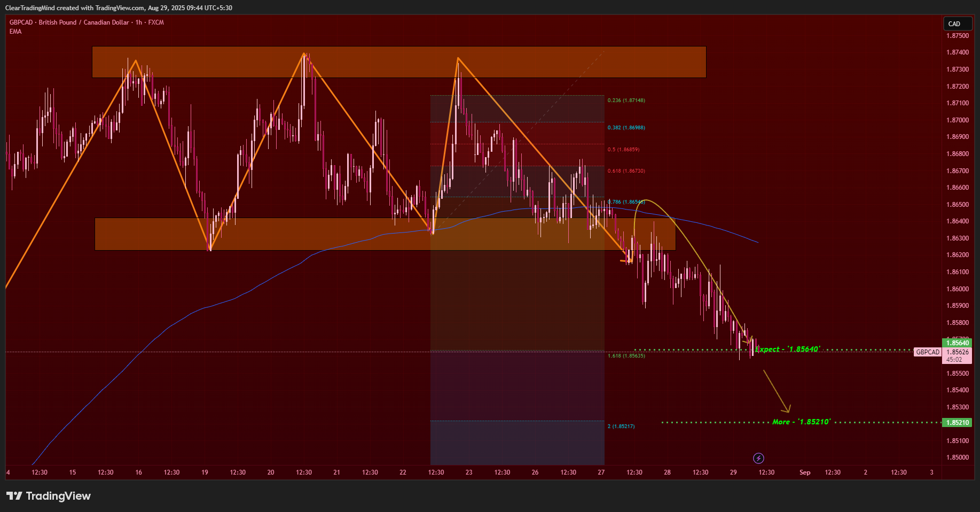Click 1.87500 on the price axis
This screenshot has height=512, width=980.
click(x=957, y=36)
